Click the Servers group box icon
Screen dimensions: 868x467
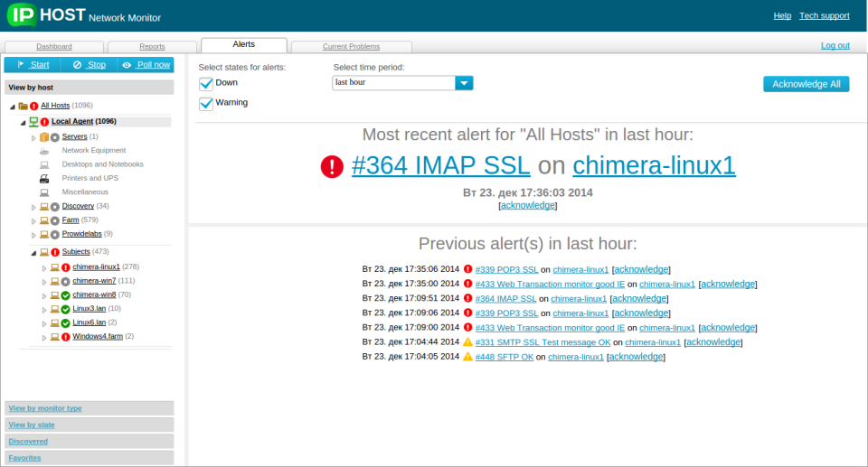(44, 136)
